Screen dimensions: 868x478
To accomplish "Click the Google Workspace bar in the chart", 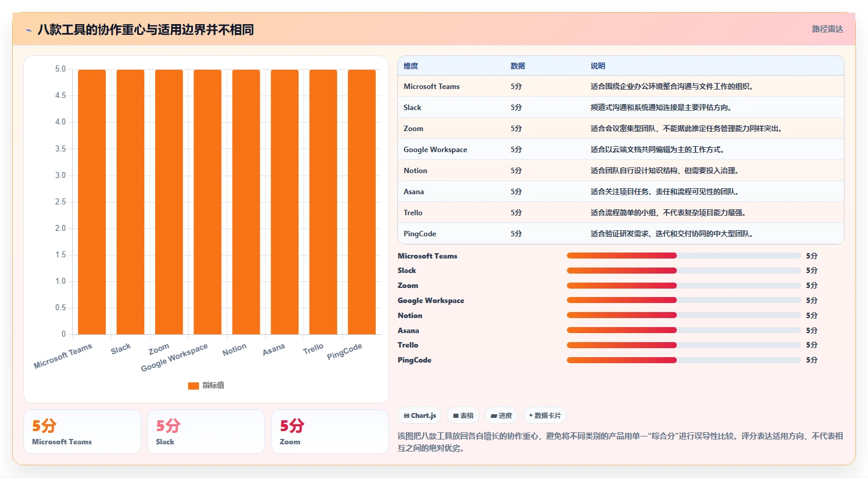I will click(x=207, y=202).
